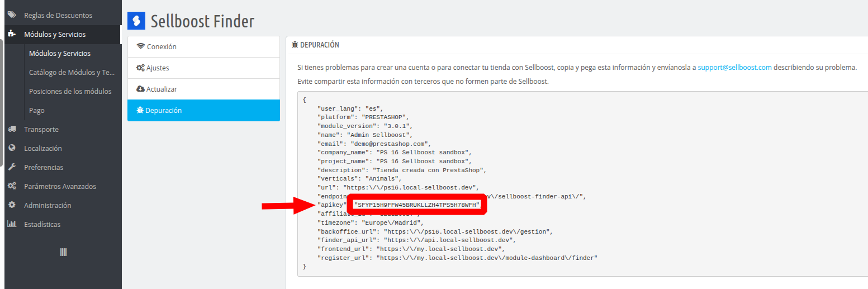The image size is (868, 289).
Task: Collapse the sidebar with the bars icon
Action: (x=63, y=252)
